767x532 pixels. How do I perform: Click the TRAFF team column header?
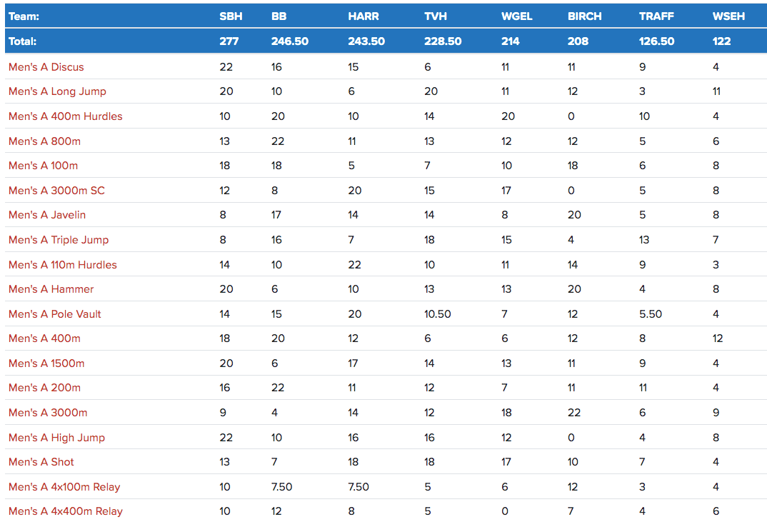656,16
